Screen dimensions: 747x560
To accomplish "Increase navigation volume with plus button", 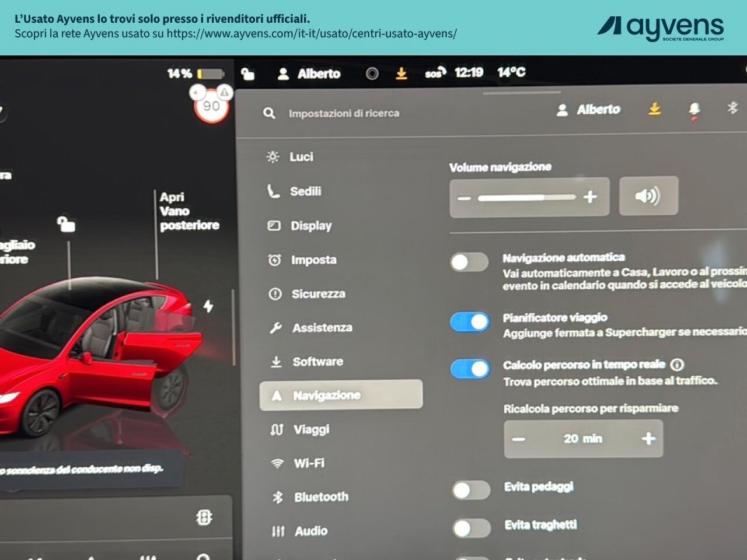I will [x=592, y=198].
